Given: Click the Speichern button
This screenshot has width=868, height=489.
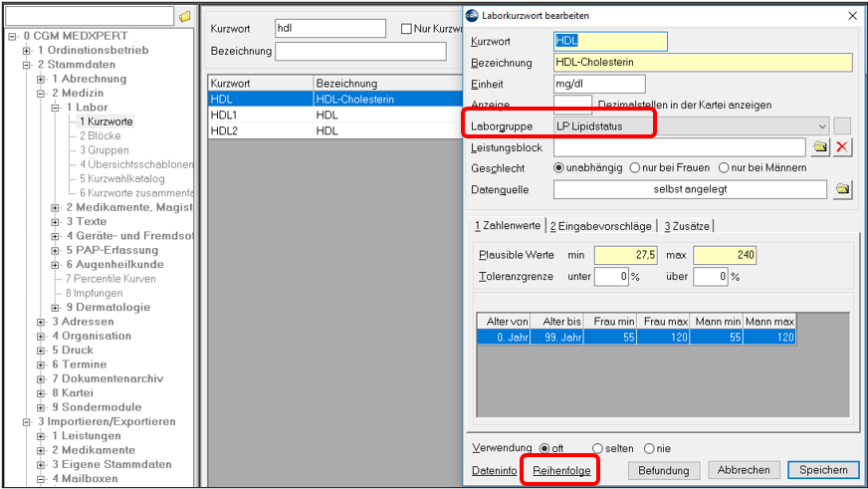Looking at the screenshot, I should (x=823, y=470).
